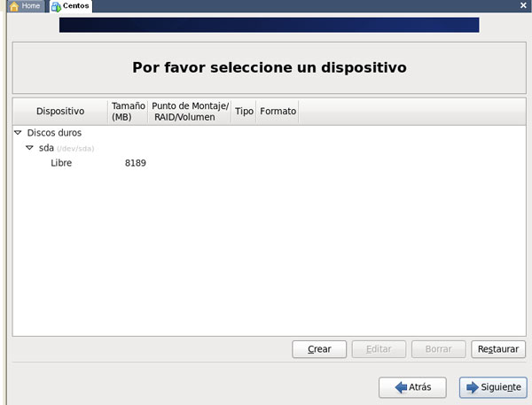This screenshot has height=405, width=532.
Task: Click the greyed-out Editar button
Action: [379, 349]
